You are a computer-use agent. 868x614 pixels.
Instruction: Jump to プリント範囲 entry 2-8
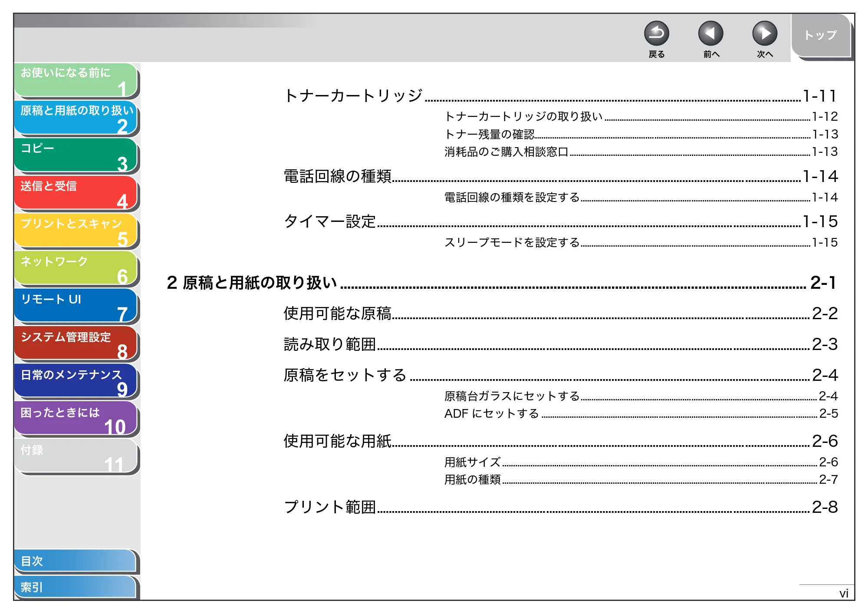[x=560, y=507]
